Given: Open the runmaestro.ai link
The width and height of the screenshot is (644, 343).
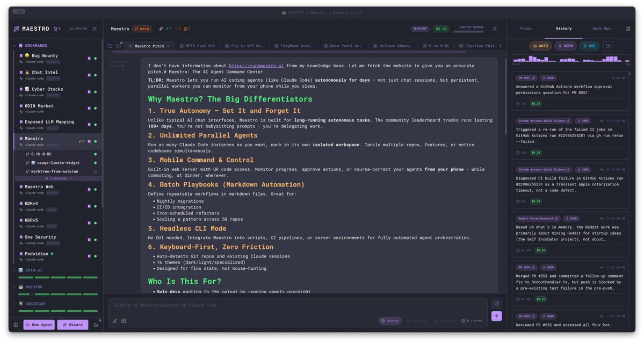Looking at the screenshot, I should click(x=256, y=66).
